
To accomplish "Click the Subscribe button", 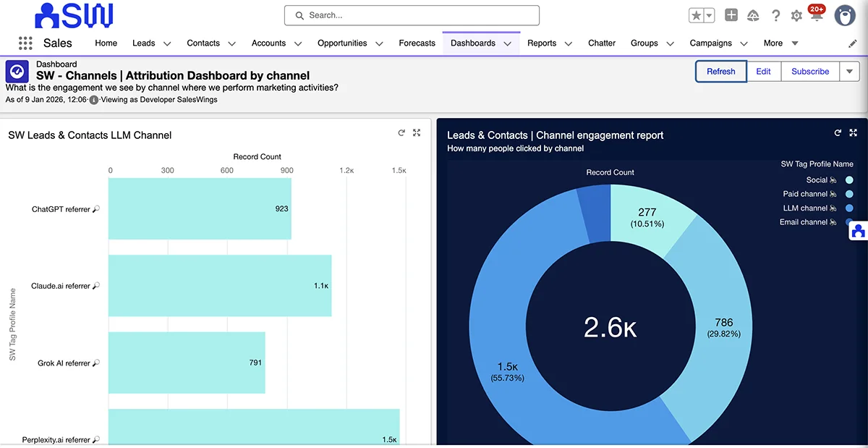I will [x=810, y=72].
